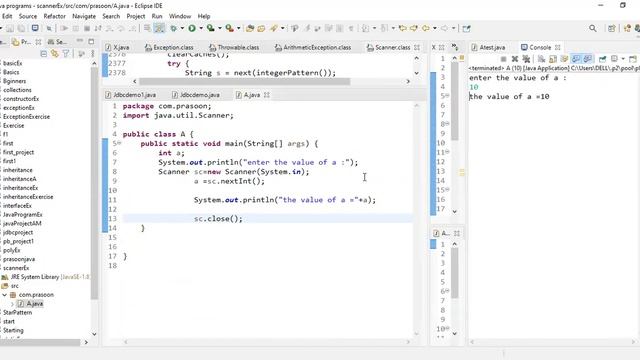
Task: Select the jdbcproject project in explorer
Action: click(18, 232)
